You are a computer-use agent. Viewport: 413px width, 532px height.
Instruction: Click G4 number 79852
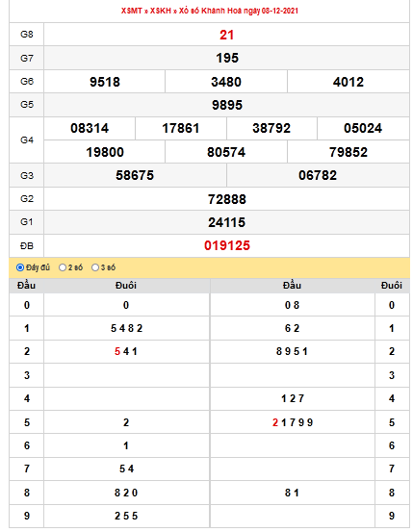click(348, 152)
